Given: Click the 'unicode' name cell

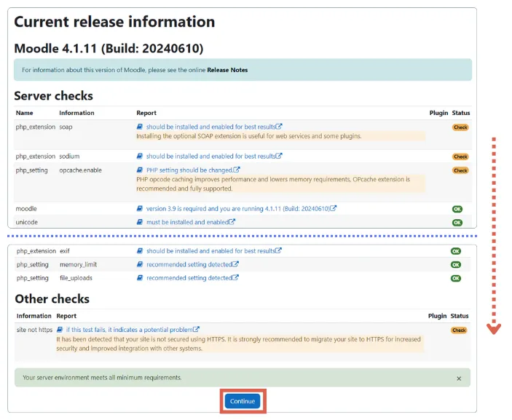Looking at the screenshot, I should tap(27, 222).
